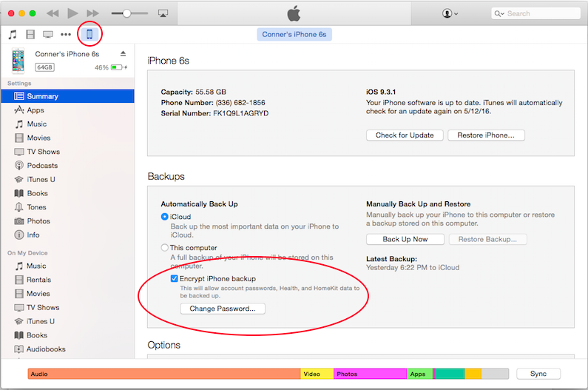Choose This computer backup option
The height and width of the screenshot is (390, 588).
coord(165,248)
